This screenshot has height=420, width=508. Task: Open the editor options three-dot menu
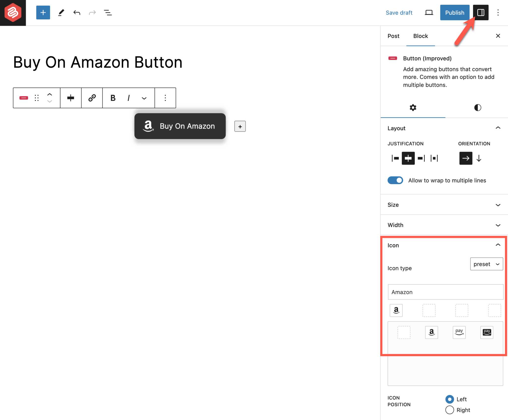[x=498, y=12]
